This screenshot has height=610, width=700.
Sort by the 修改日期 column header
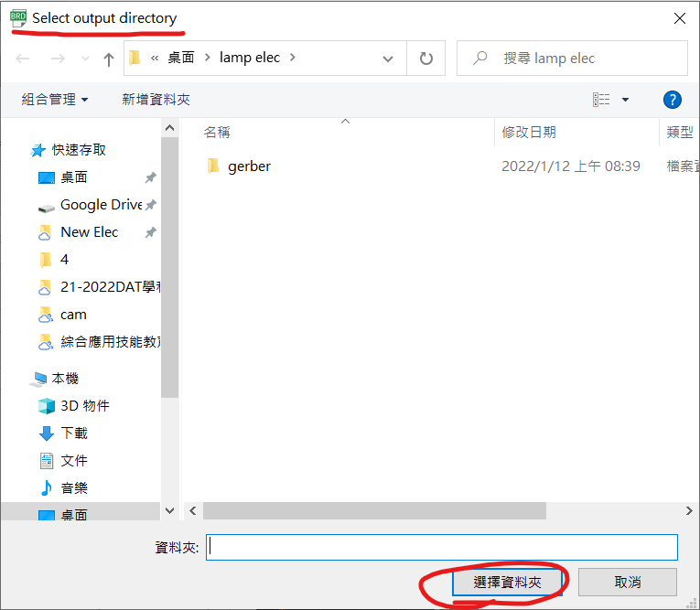point(529,133)
